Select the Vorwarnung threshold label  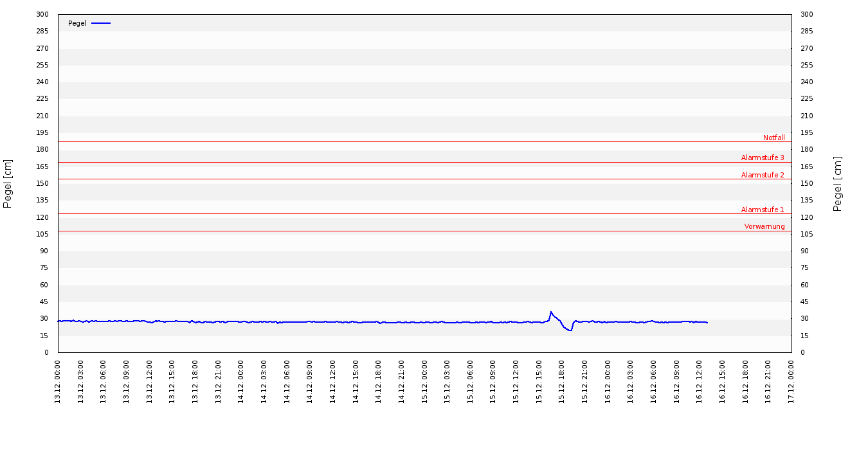pos(764,226)
